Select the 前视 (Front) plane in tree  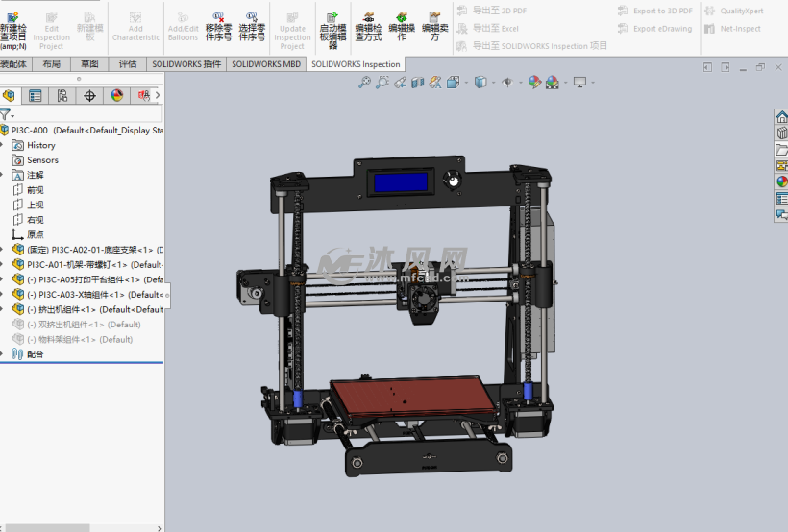click(x=28, y=190)
